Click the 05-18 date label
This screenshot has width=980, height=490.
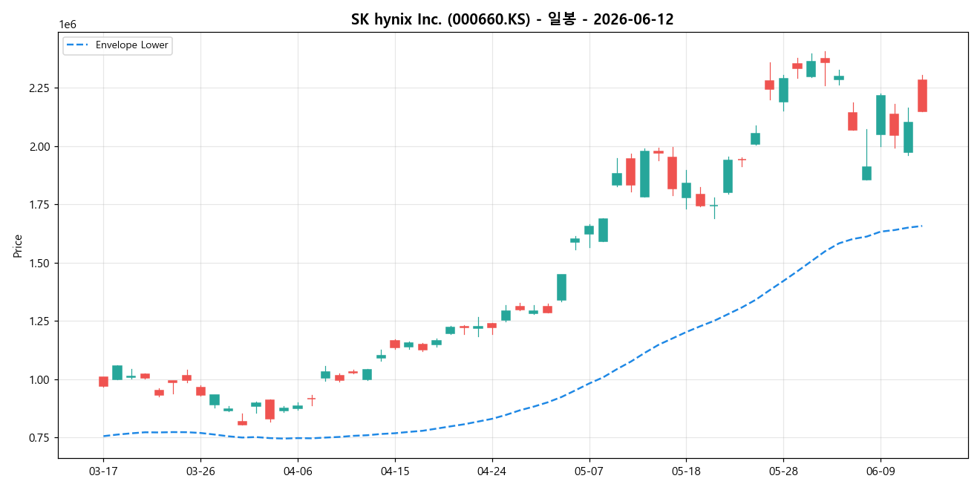tap(686, 471)
